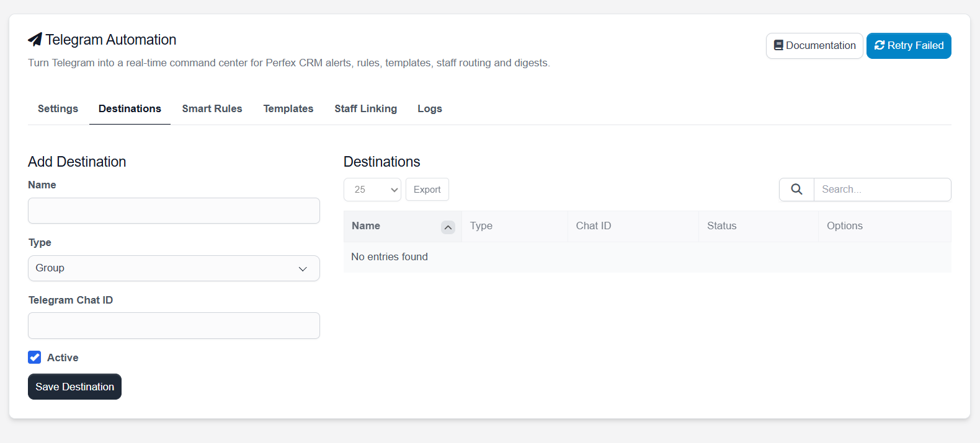View the Logs tab
The width and height of the screenshot is (980, 443).
click(x=430, y=109)
